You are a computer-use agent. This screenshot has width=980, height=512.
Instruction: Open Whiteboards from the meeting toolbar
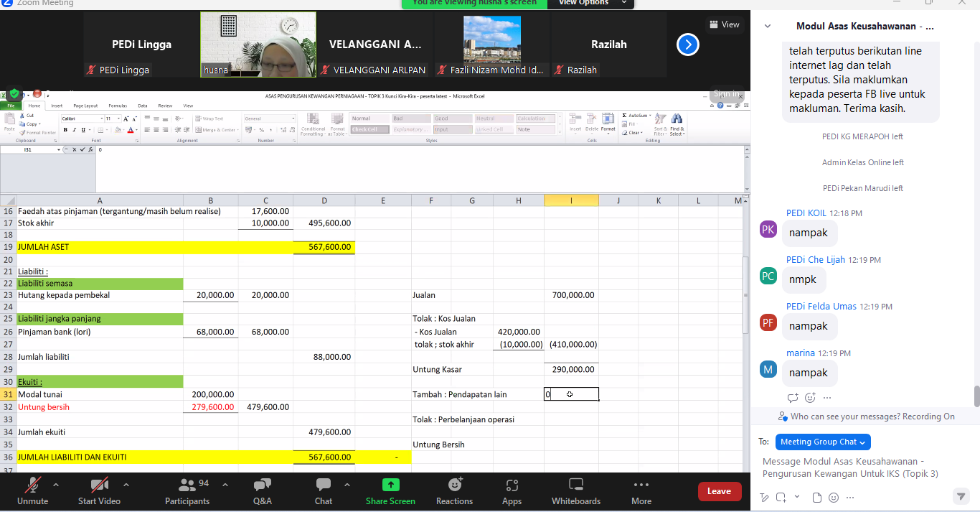[575, 490]
